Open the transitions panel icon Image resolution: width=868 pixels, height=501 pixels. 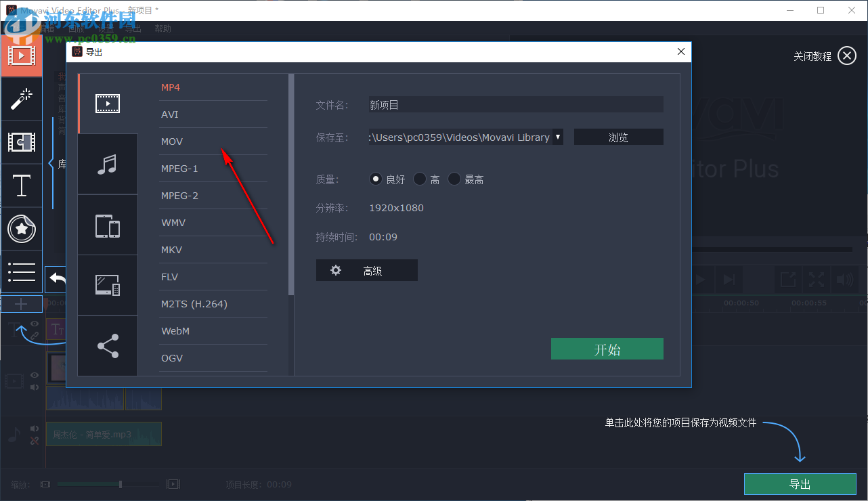22,142
